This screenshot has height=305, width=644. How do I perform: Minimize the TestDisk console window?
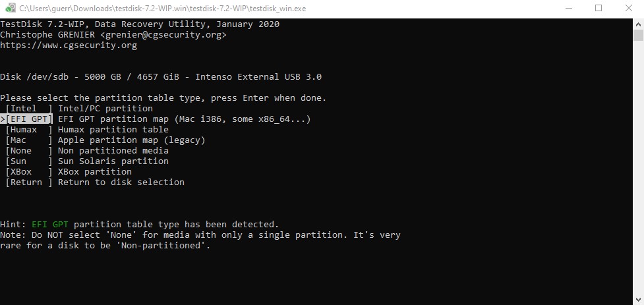(x=568, y=9)
